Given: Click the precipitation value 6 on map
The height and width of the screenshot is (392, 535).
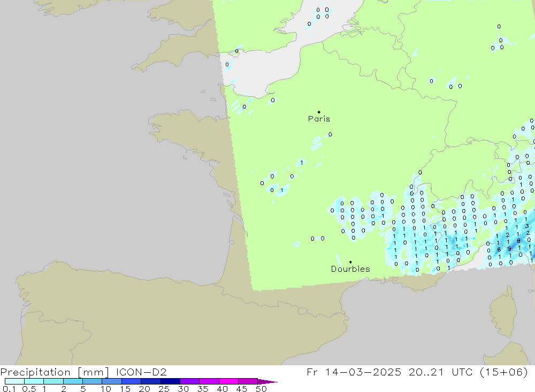Looking at the screenshot, I should pyautogui.click(x=499, y=250).
